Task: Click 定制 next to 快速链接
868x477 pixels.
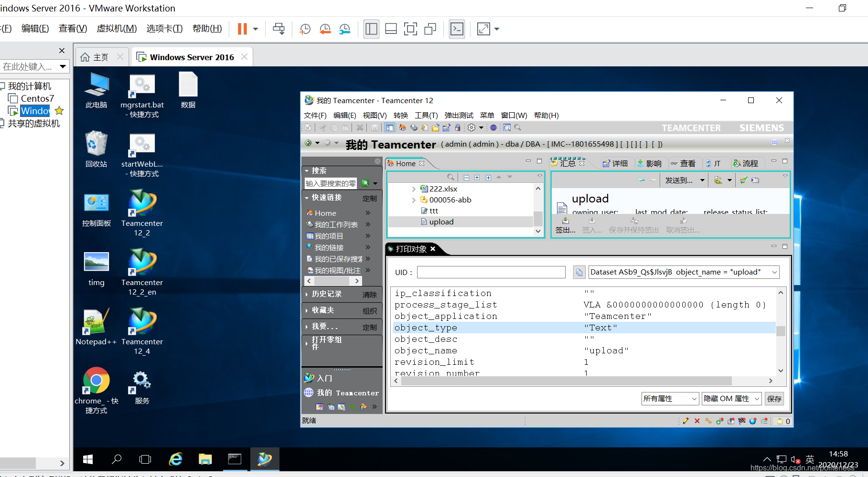Action: [369, 198]
